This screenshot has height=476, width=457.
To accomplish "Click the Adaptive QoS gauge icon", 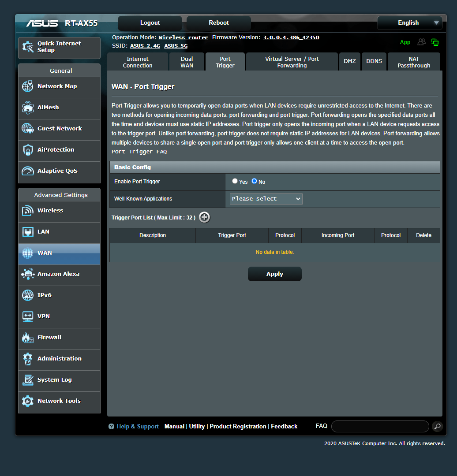I will point(28,171).
